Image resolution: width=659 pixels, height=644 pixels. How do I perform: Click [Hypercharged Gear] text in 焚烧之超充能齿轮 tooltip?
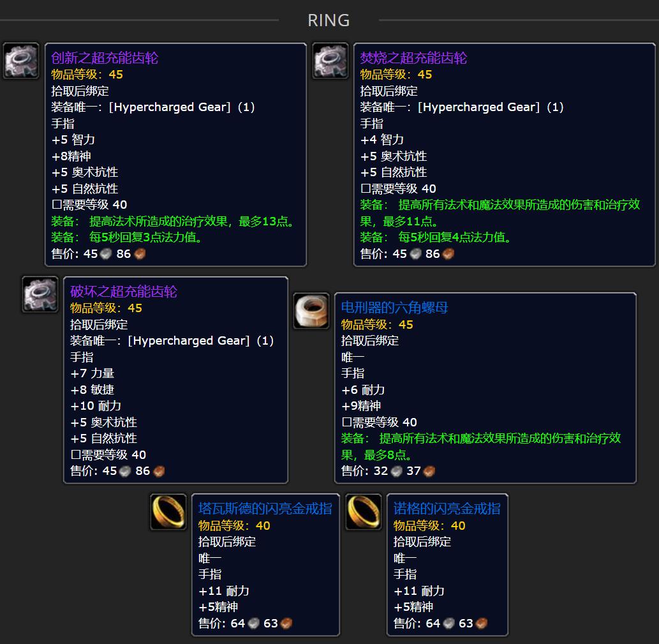(479, 107)
